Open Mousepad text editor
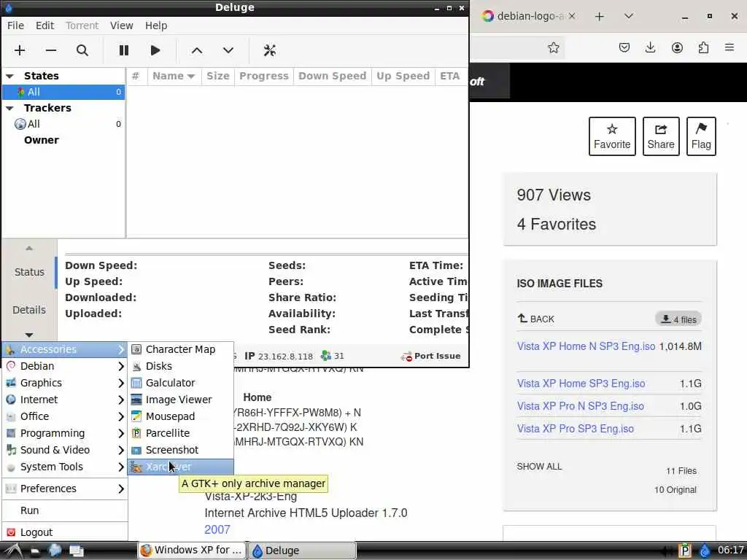The image size is (747, 560). (x=181, y=416)
